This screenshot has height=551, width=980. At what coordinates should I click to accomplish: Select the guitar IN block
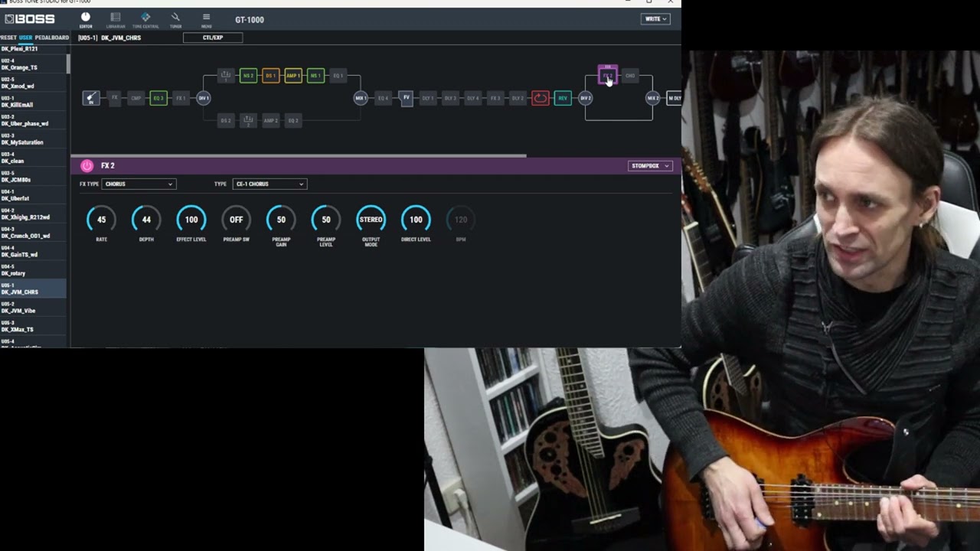coord(91,98)
